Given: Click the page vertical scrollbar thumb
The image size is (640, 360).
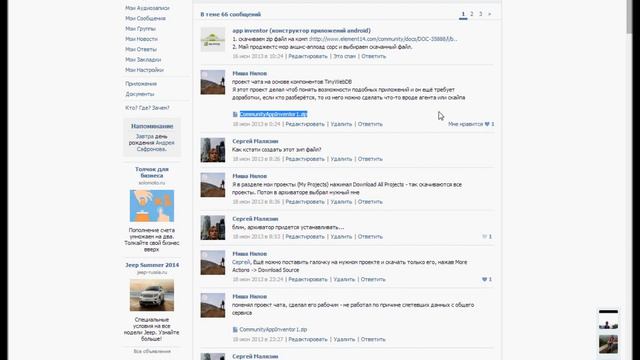Looking at the screenshot, I should 629,17.
